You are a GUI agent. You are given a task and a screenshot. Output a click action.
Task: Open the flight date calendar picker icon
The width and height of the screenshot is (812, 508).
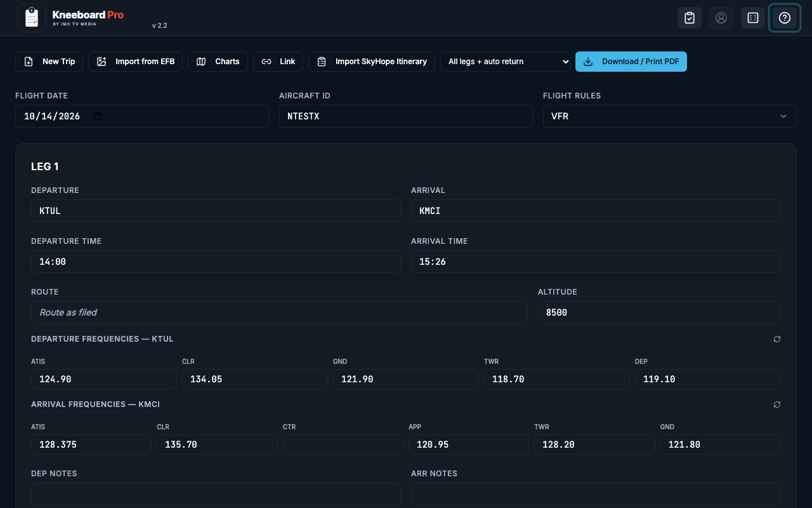97,116
